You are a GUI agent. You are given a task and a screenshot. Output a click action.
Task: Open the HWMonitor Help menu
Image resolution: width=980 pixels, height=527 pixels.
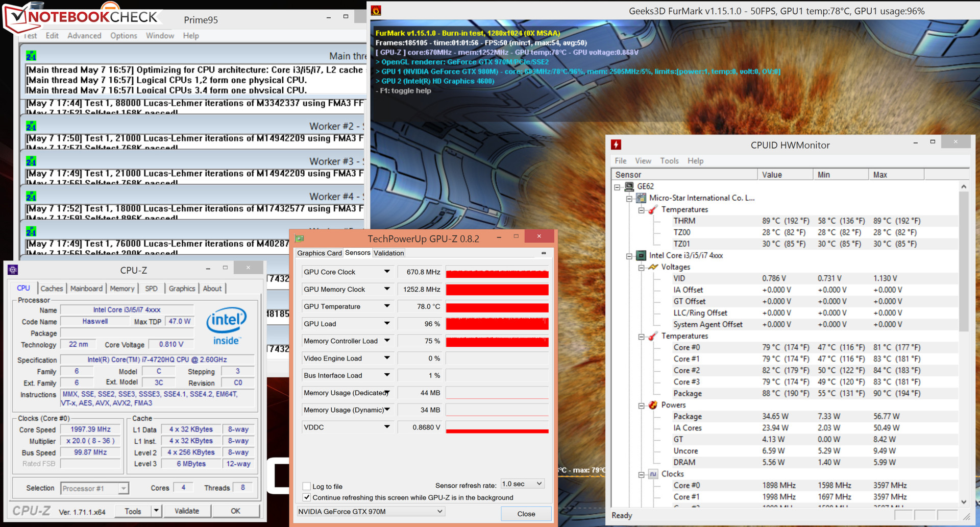(x=695, y=161)
